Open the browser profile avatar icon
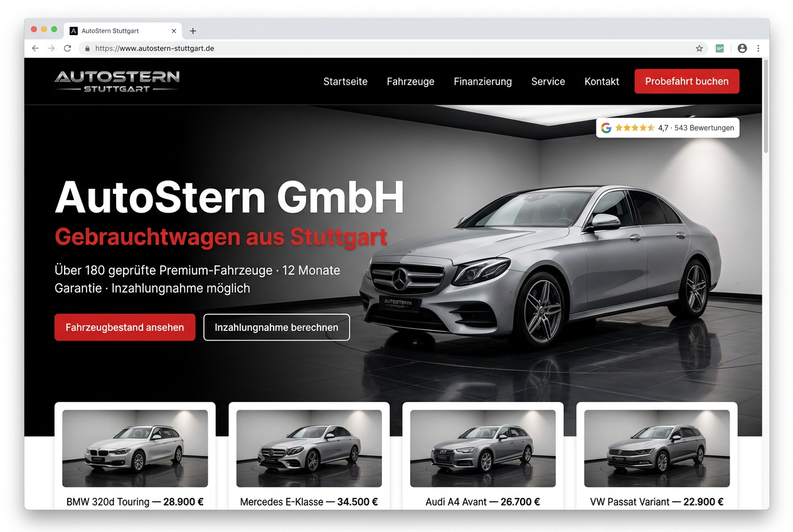The image size is (793, 532). [742, 48]
